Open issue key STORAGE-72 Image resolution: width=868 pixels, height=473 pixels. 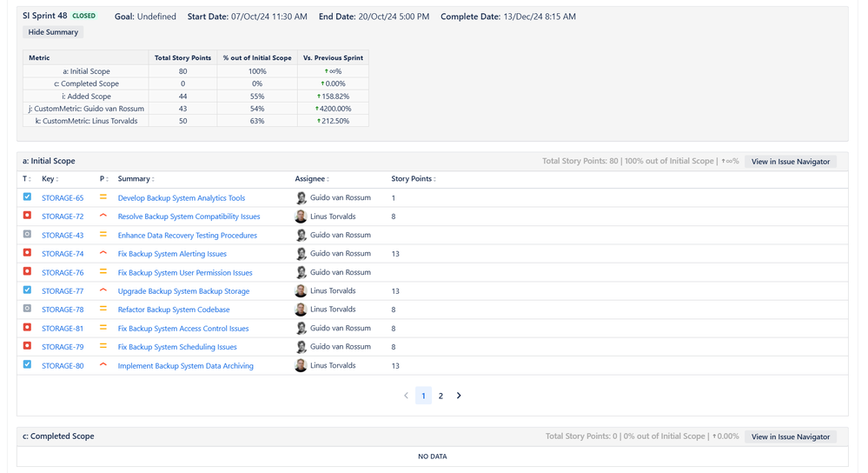63,217
